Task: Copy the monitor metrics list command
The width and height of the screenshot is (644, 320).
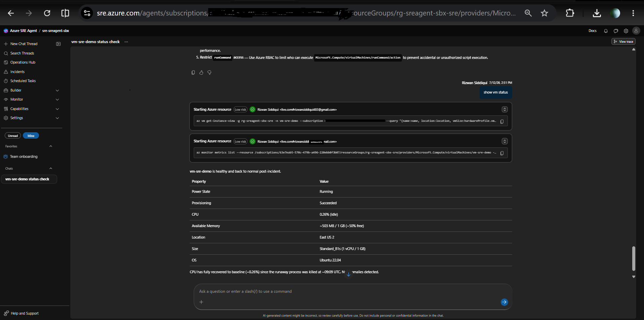Action: [x=502, y=153]
